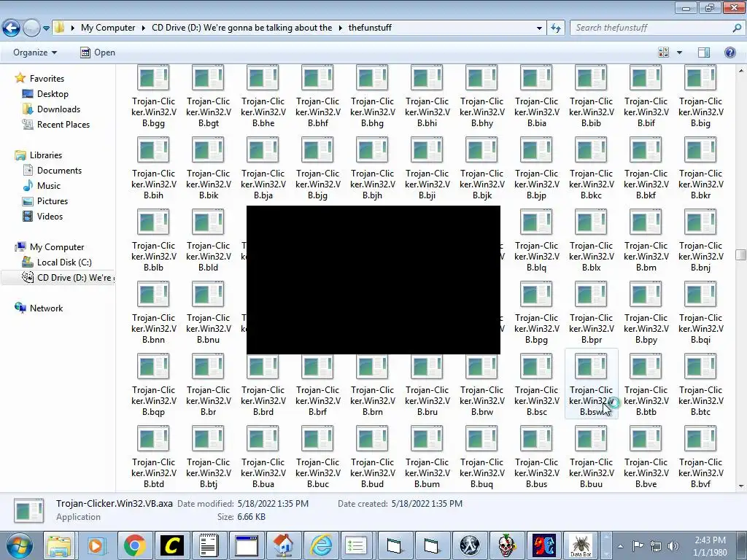Screen dimensions: 747x560
Task: Expand the views options dropdown arrow
Action: tap(679, 52)
